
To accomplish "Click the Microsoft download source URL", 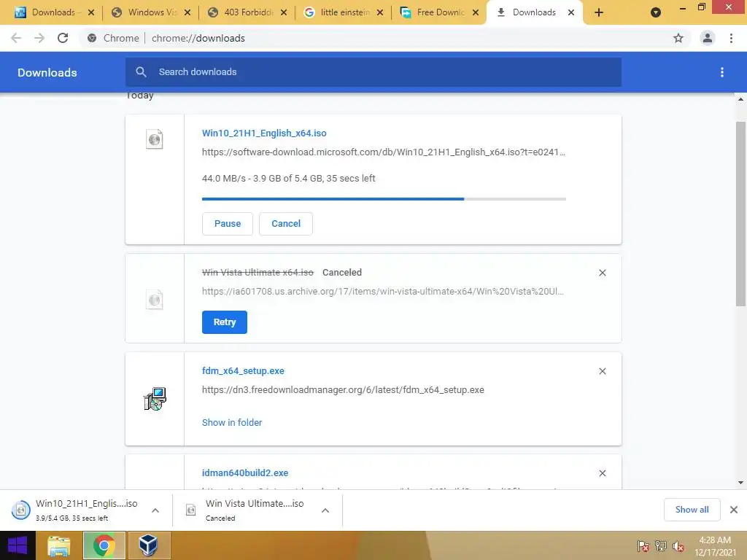I will [384, 152].
